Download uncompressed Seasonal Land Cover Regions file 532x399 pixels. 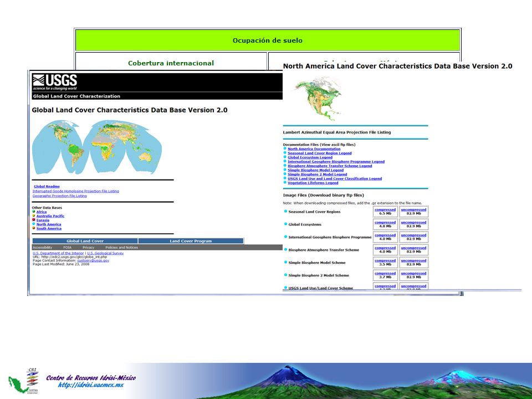[x=413, y=210]
